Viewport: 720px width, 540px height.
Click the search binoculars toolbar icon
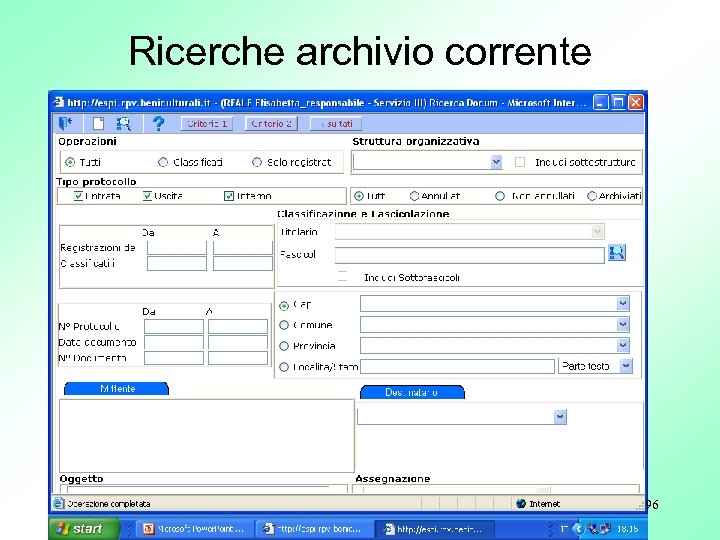[124, 123]
